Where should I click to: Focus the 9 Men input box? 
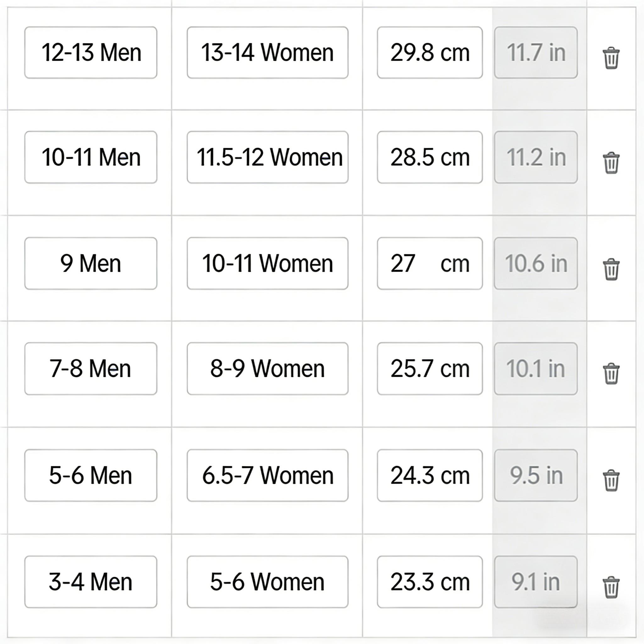91,263
